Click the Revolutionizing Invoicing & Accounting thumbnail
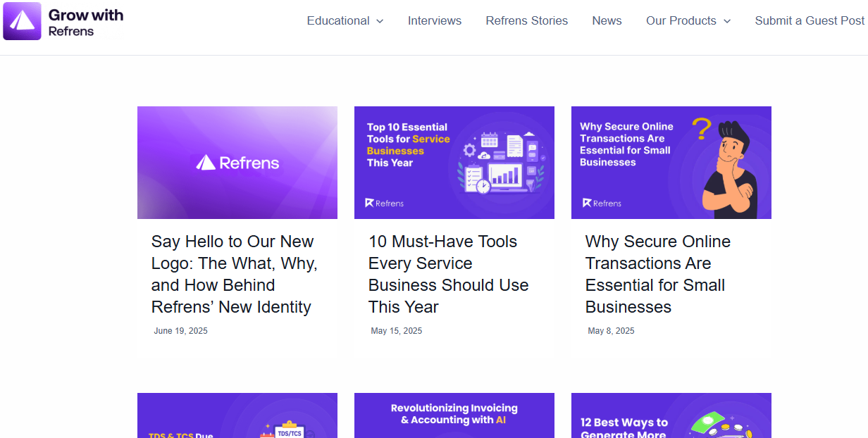Viewport: 868px width, 438px height. [454, 415]
